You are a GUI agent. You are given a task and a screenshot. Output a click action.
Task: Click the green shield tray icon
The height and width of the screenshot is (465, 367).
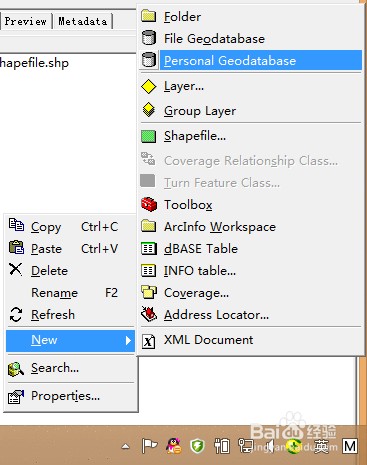197,446
